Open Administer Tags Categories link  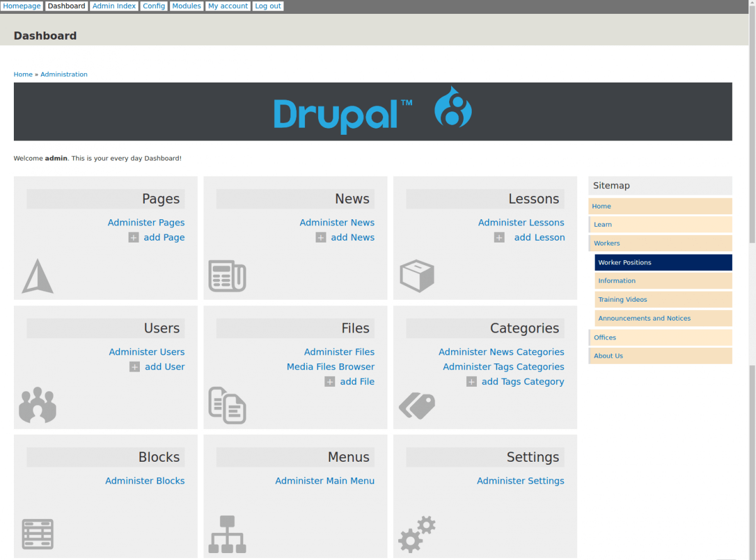503,367
